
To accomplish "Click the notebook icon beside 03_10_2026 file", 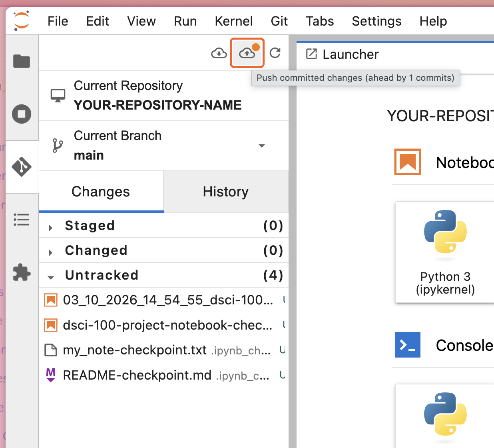I will coord(51,300).
